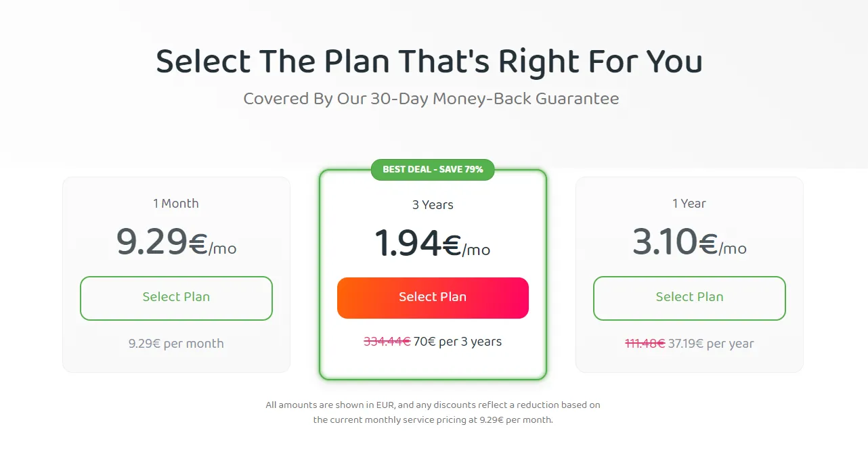This screenshot has height=454, width=868.
Task: Click the 9.29€ per month label
Action: coord(176,343)
